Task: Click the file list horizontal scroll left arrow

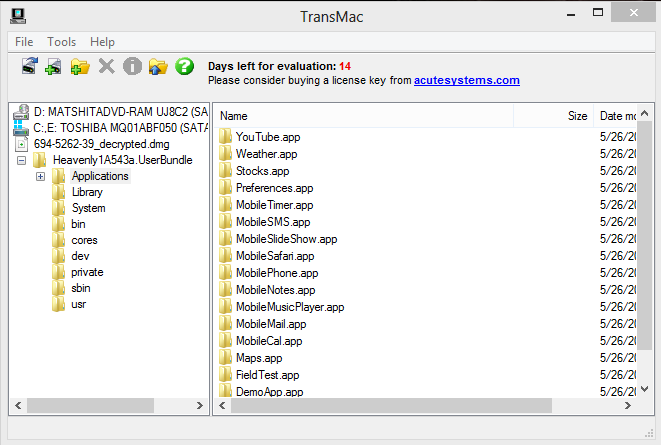Action: coord(223,405)
